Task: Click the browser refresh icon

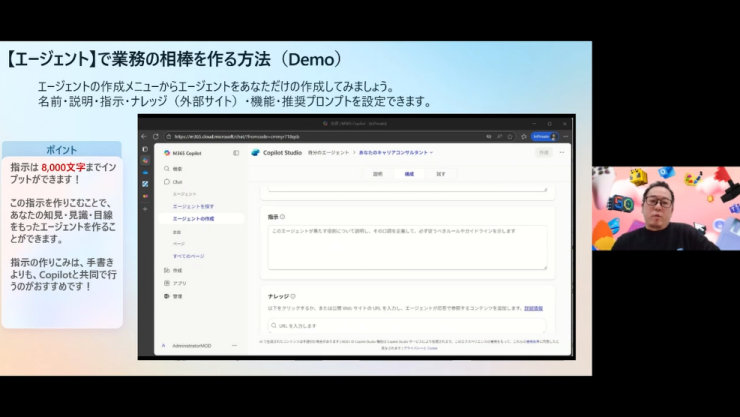Action: click(x=156, y=136)
